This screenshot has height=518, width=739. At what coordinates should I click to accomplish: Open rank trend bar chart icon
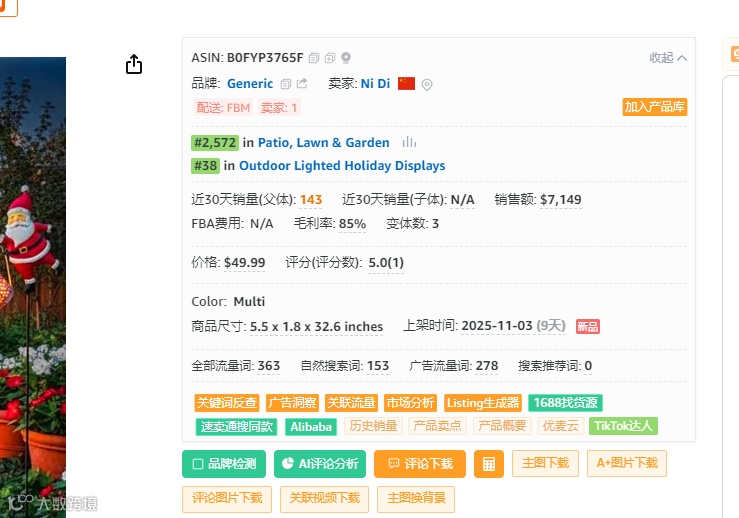point(409,142)
